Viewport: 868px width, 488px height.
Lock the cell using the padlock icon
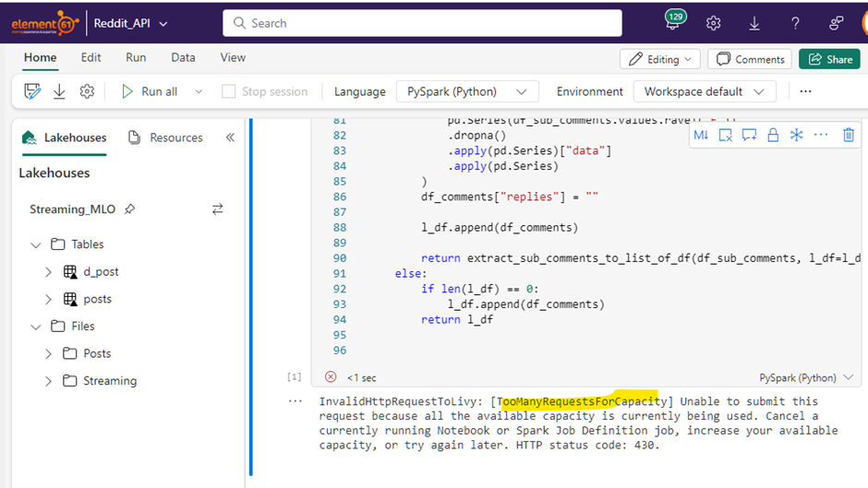pyautogui.click(x=773, y=136)
